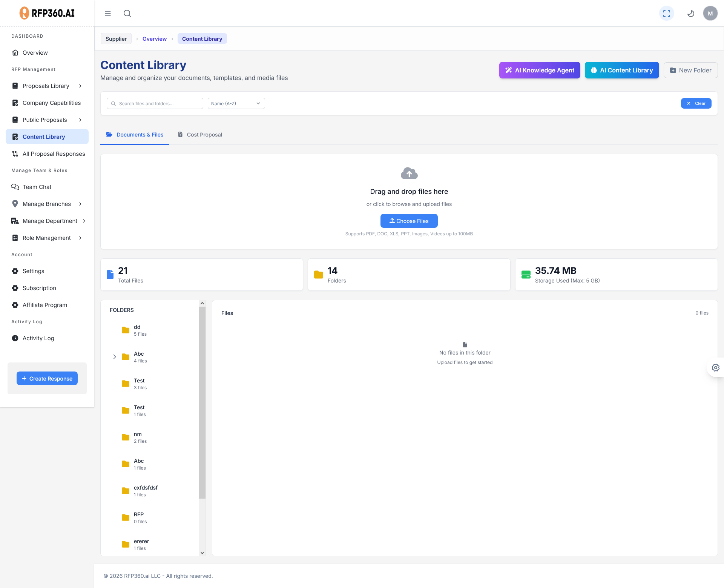The image size is (724, 588).
Task: Expand the Proposals Library submenu
Action: point(80,86)
